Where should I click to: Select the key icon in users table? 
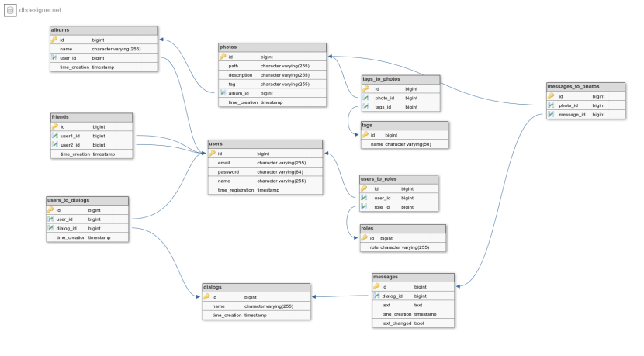point(212,154)
